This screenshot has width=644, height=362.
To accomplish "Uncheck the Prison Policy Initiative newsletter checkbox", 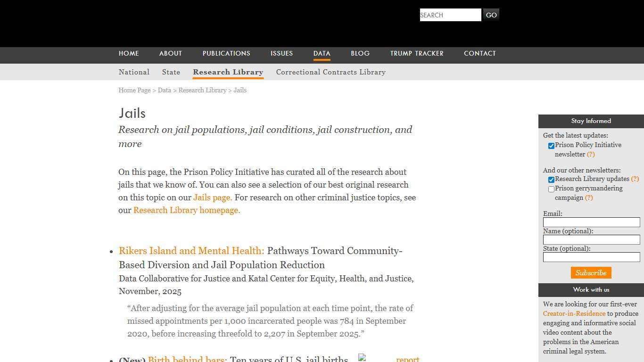I will 551,146.
